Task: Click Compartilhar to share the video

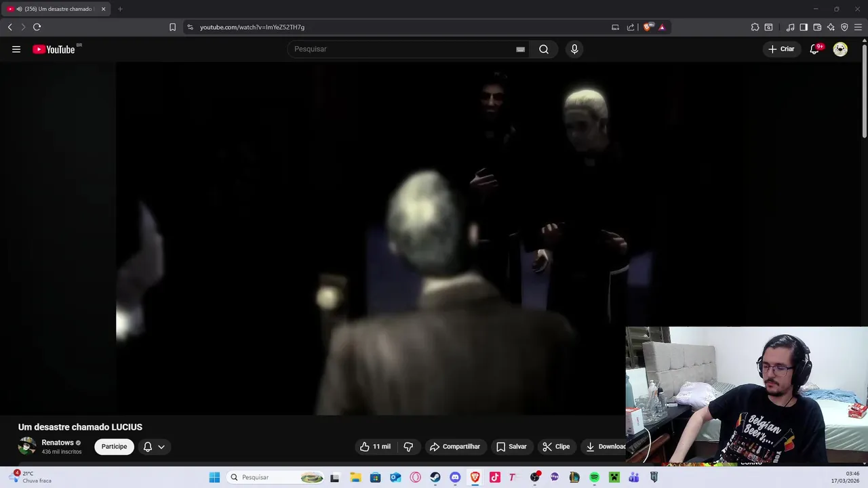Action: (454, 447)
